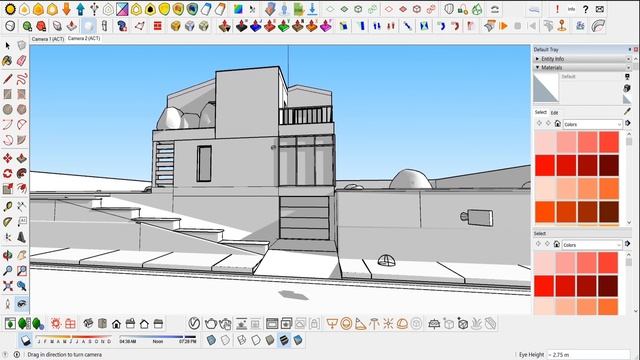Viewport: 640px width, 360px height.
Task: Activate the Line pencil tool
Action: (x=7, y=78)
